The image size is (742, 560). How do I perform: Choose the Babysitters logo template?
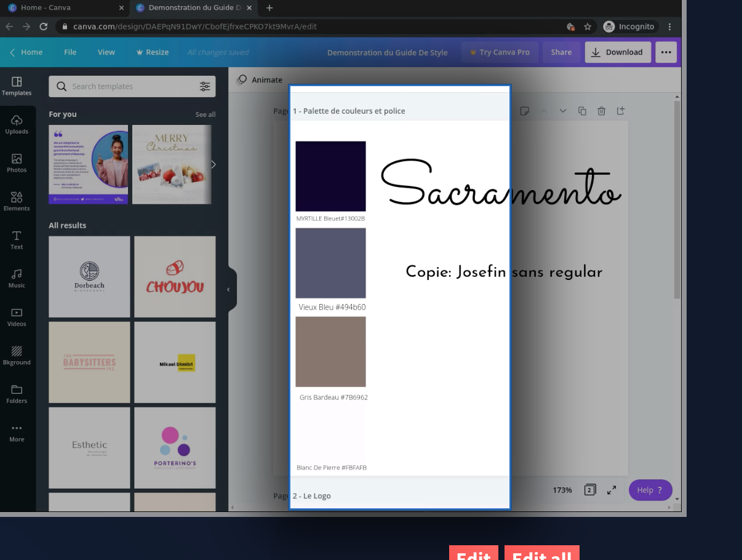[89, 362]
